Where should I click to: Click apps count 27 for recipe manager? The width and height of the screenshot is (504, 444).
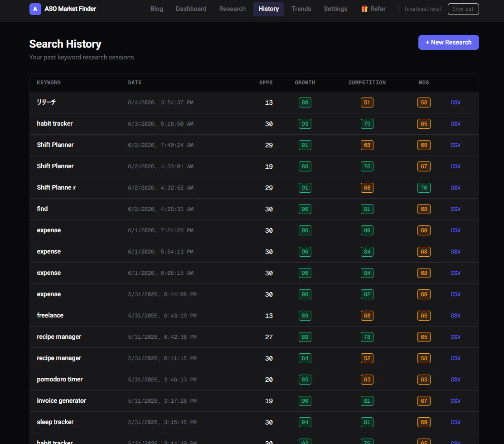(269, 337)
